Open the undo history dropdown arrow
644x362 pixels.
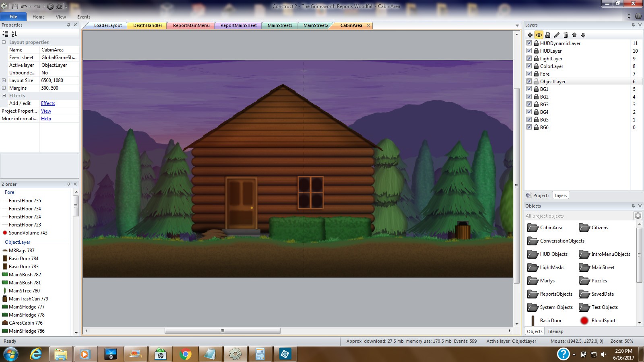click(31, 6)
